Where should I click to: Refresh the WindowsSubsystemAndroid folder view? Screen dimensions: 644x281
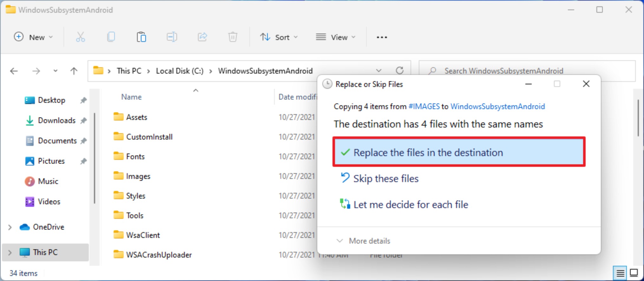point(400,70)
